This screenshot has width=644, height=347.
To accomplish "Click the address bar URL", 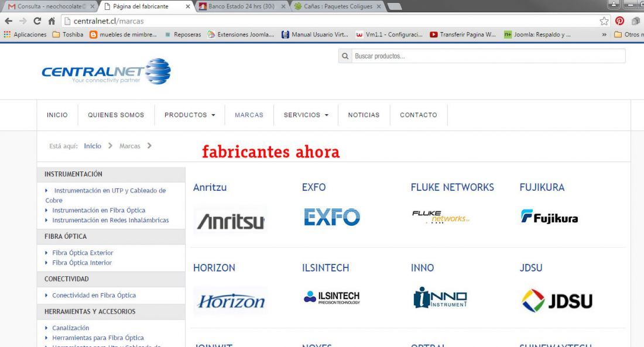I will [108, 21].
